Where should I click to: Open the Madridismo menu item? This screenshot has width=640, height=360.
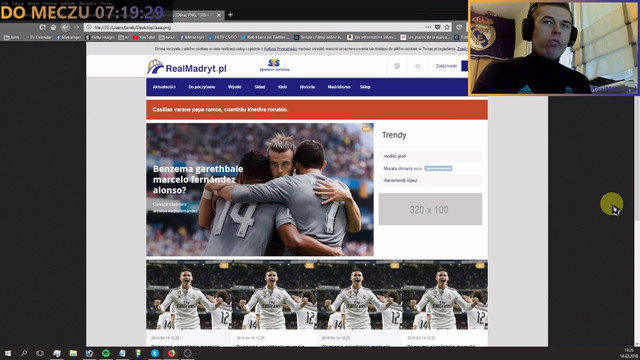click(x=339, y=87)
